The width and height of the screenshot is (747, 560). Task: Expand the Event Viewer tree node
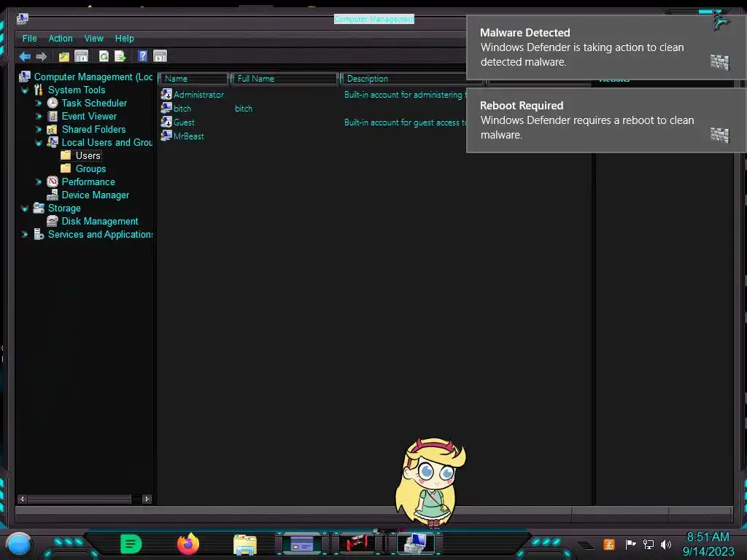click(39, 116)
